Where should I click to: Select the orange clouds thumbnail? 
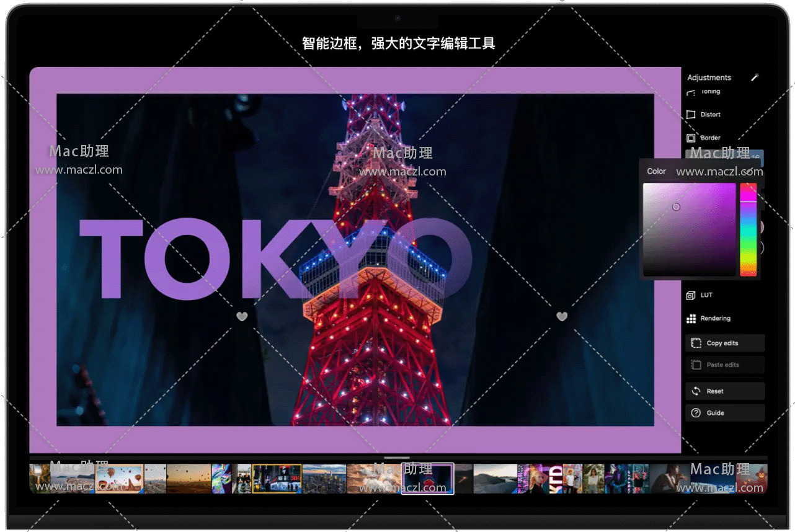pyautogui.click(x=374, y=479)
